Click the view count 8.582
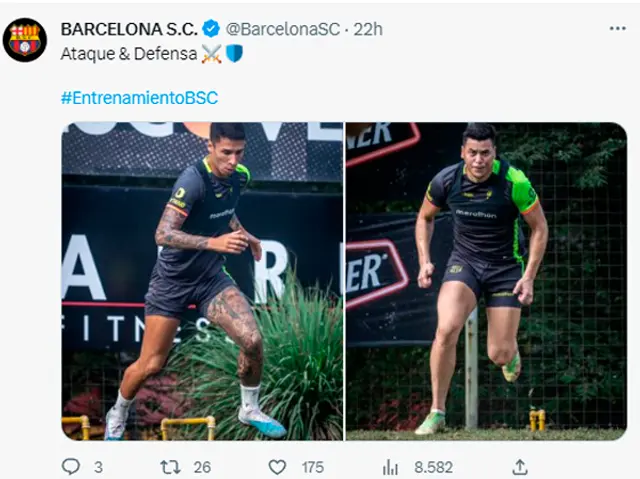This screenshot has height=479, width=640. click(x=432, y=466)
